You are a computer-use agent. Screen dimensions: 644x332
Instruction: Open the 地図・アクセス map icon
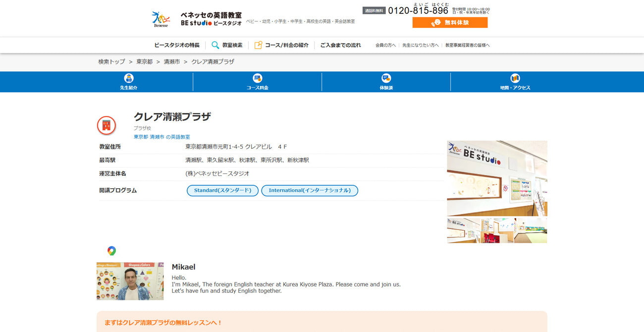click(515, 78)
